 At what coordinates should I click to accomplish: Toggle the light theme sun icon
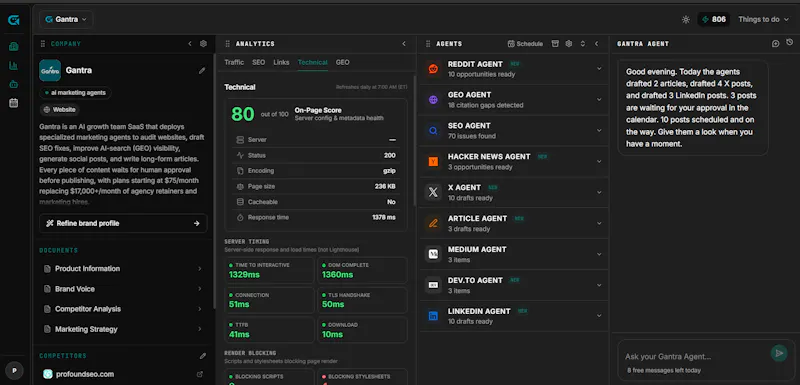point(686,19)
